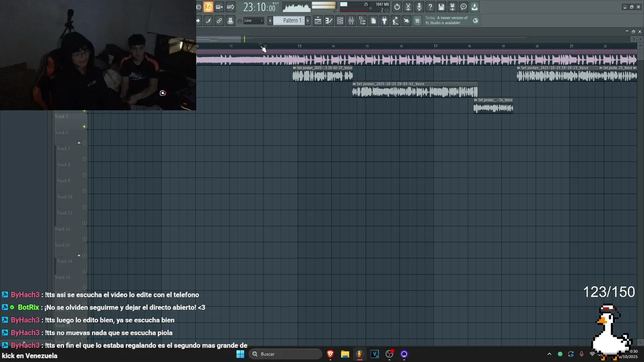Click the export download arrow icon
This screenshot has height=362, width=644.
[474, 7]
